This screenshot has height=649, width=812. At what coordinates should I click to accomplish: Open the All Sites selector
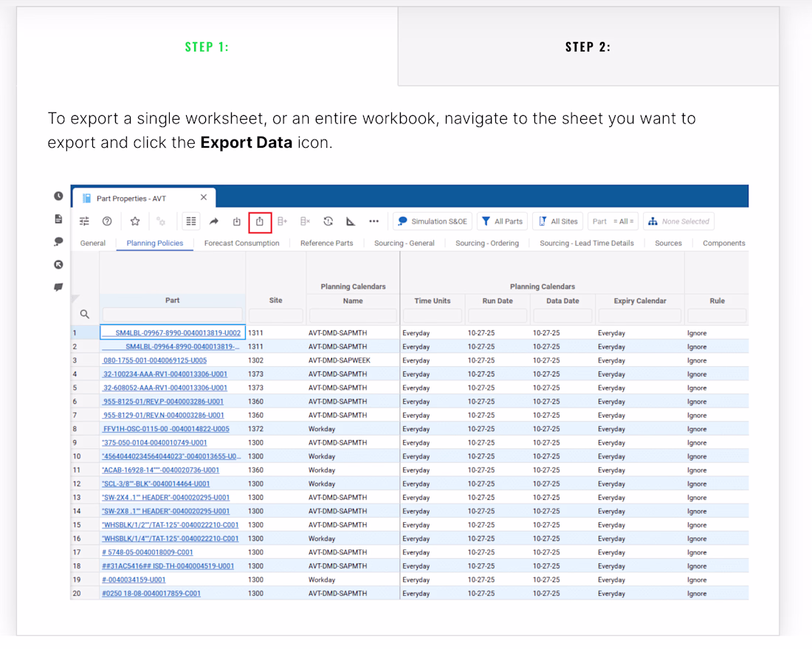pyautogui.click(x=558, y=222)
